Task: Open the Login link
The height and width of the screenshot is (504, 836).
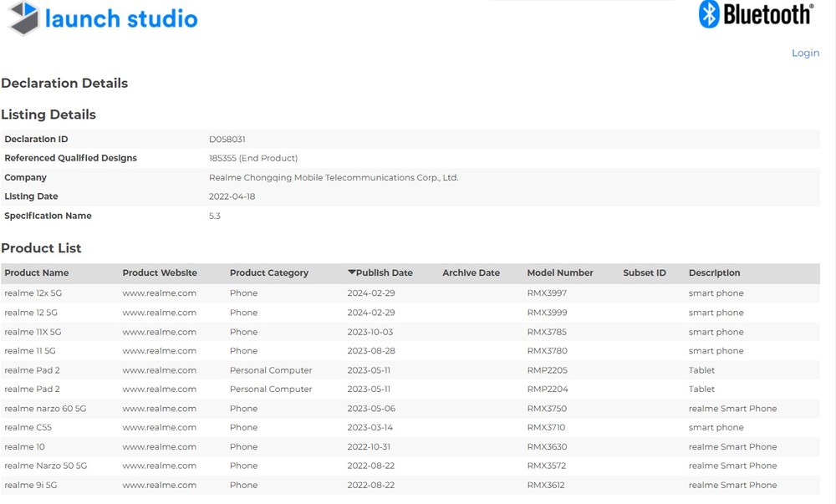Action: [805, 53]
